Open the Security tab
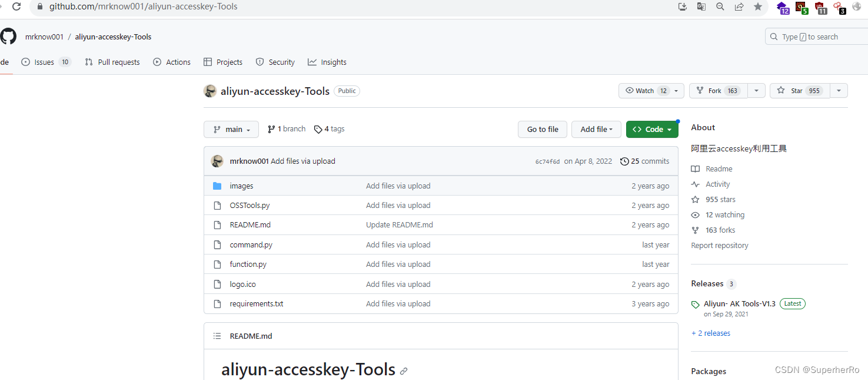 (275, 62)
